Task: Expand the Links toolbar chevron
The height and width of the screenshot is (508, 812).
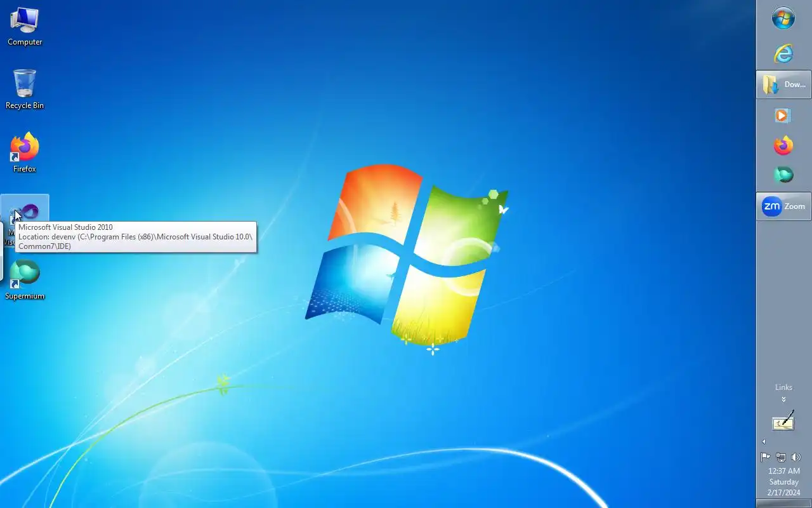Action: point(783,399)
